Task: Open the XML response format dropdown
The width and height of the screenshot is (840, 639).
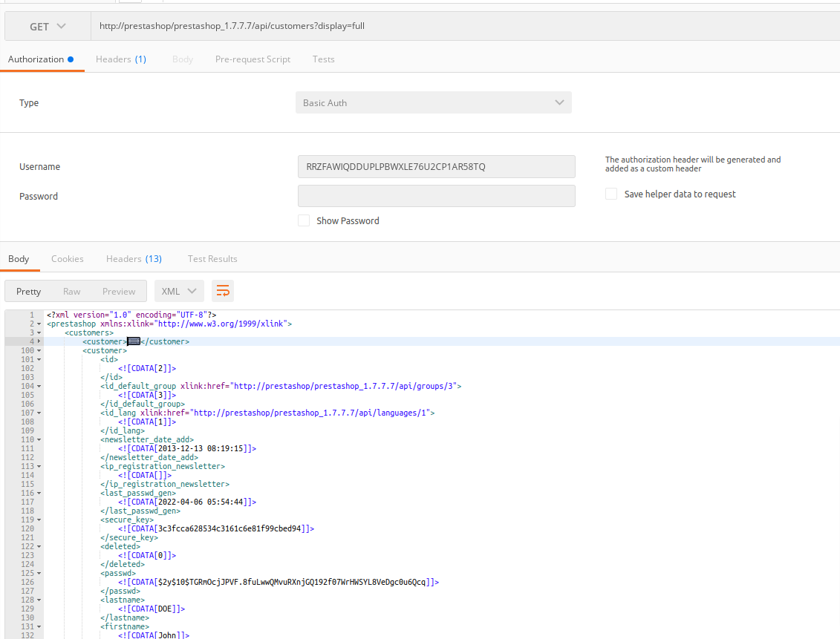Action: pyautogui.click(x=178, y=291)
